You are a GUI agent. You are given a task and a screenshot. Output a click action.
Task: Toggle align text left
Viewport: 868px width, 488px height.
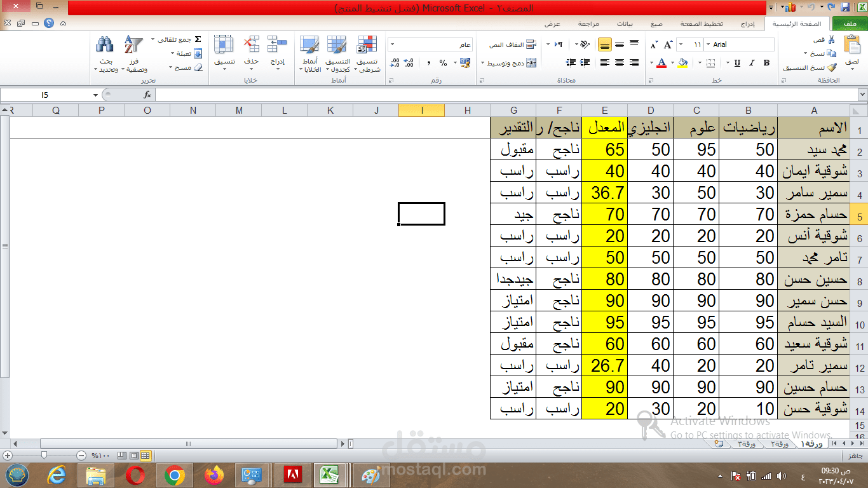tap(604, 63)
